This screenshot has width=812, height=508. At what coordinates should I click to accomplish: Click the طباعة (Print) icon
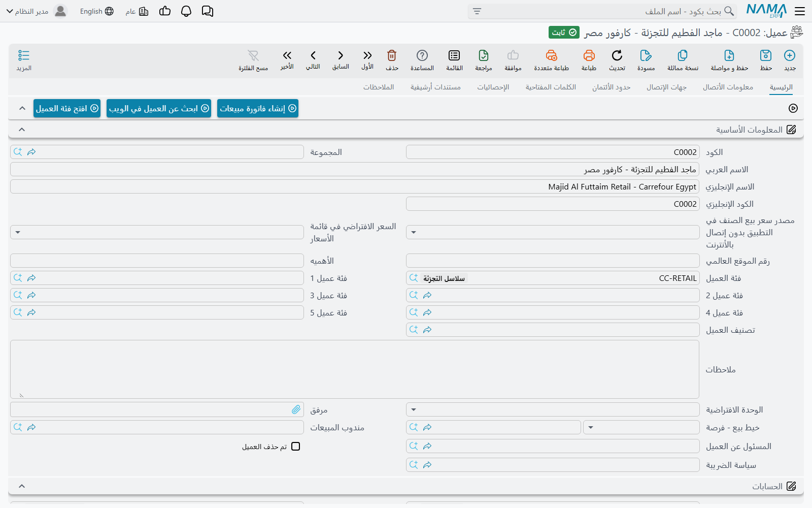tap(589, 55)
